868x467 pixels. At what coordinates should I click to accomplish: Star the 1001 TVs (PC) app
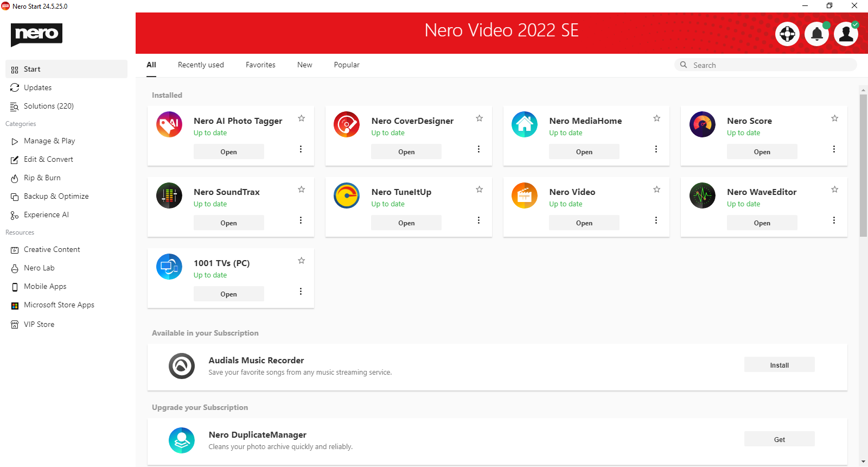(x=301, y=261)
